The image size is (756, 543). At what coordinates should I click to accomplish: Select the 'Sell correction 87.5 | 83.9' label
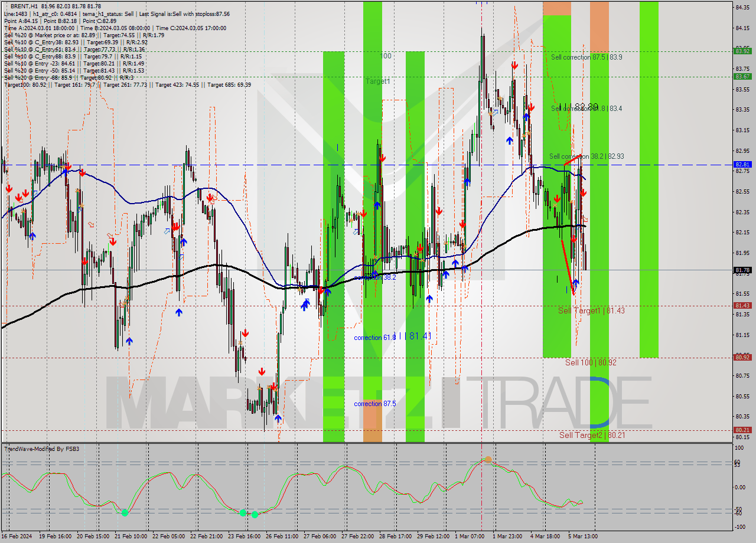[x=586, y=57]
